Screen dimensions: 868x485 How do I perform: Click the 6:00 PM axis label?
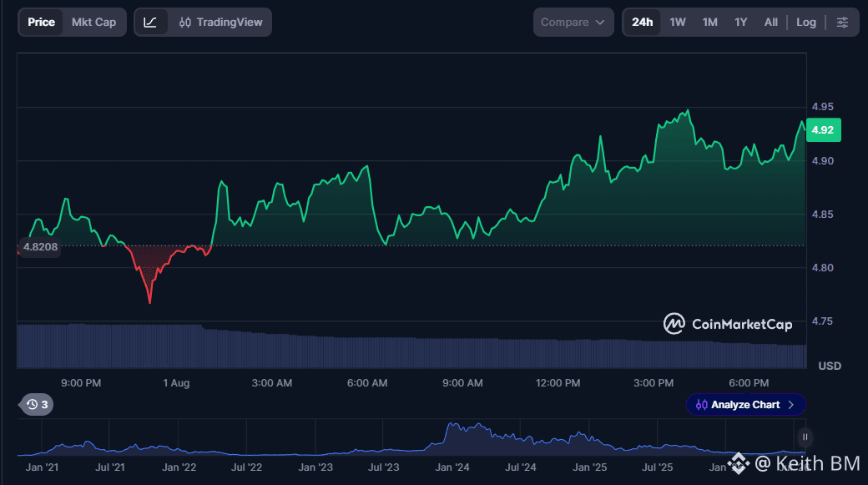[x=749, y=383]
